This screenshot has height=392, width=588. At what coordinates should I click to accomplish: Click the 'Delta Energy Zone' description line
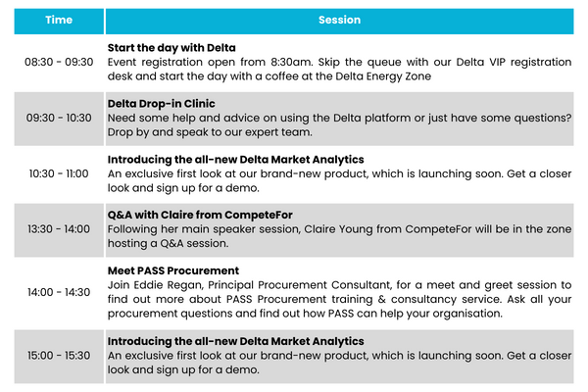[269, 76]
